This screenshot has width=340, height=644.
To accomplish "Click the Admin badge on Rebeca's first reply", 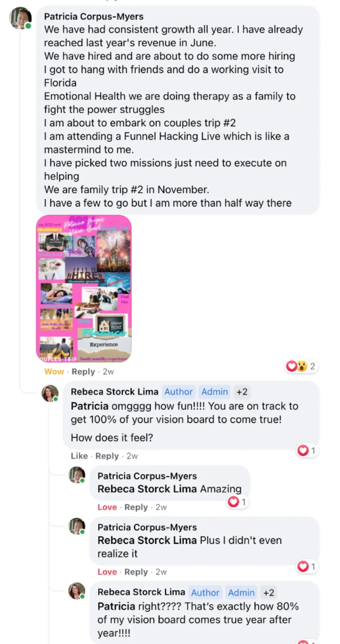I will (x=215, y=392).
